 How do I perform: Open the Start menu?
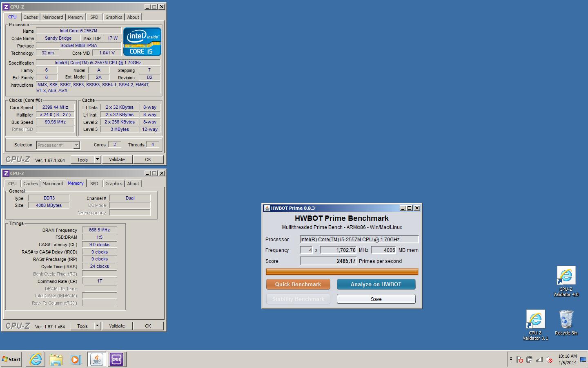(11, 359)
